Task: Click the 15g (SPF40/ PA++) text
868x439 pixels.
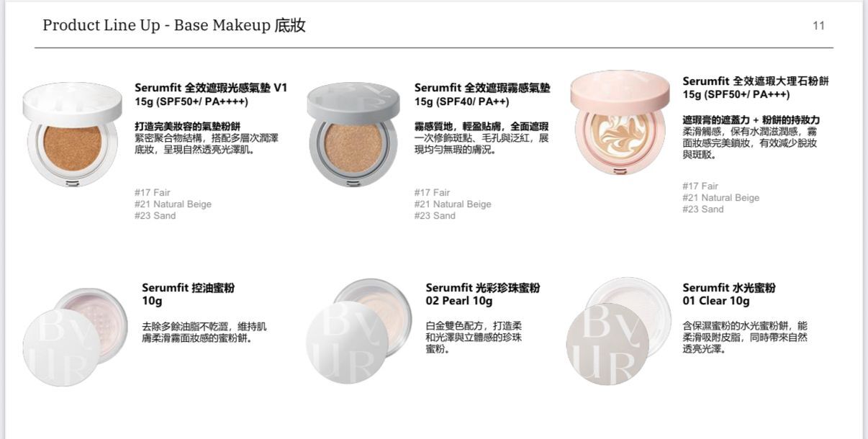Action: pyautogui.click(x=462, y=101)
